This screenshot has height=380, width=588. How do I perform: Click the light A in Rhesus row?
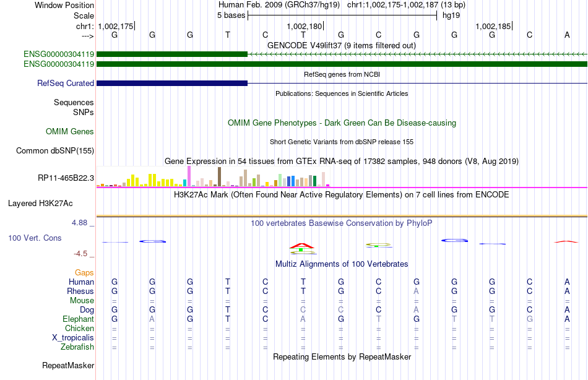click(417, 291)
